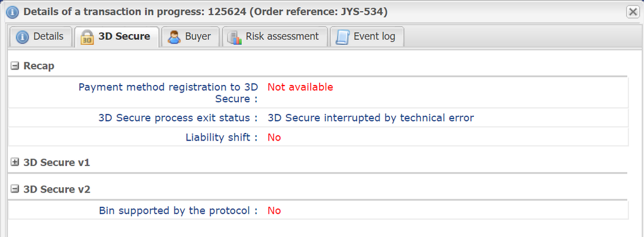
Task: Click the Liability shift "No" value
Action: [x=274, y=138]
